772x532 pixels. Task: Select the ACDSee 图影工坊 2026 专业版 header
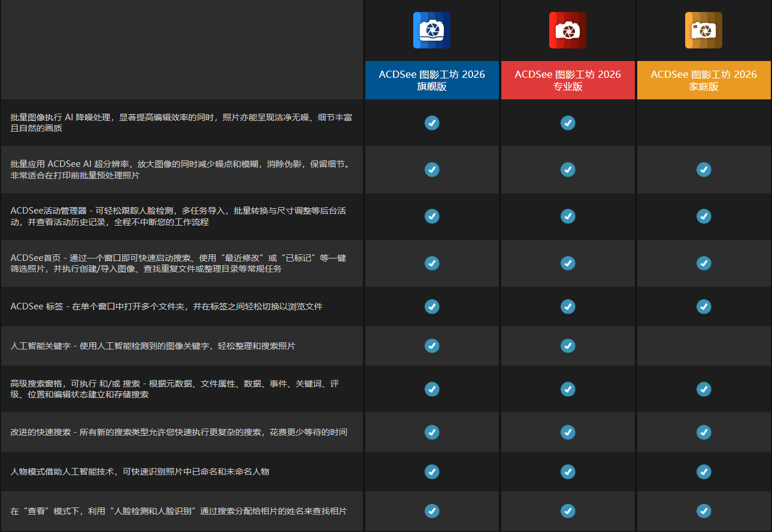coord(568,80)
